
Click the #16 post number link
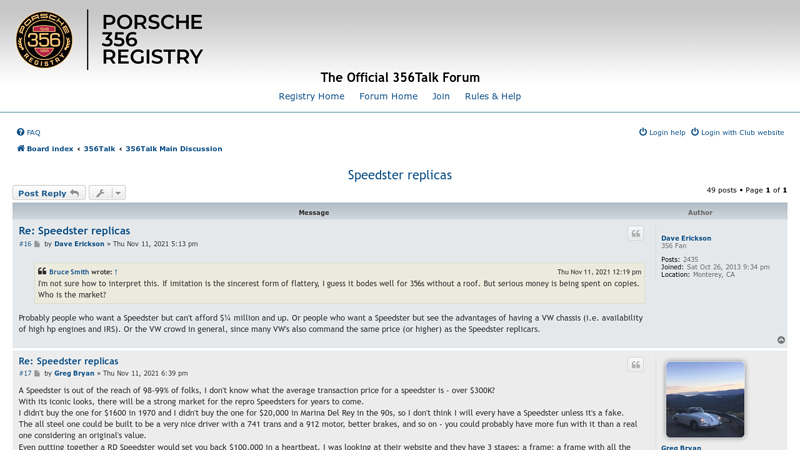tap(25, 244)
